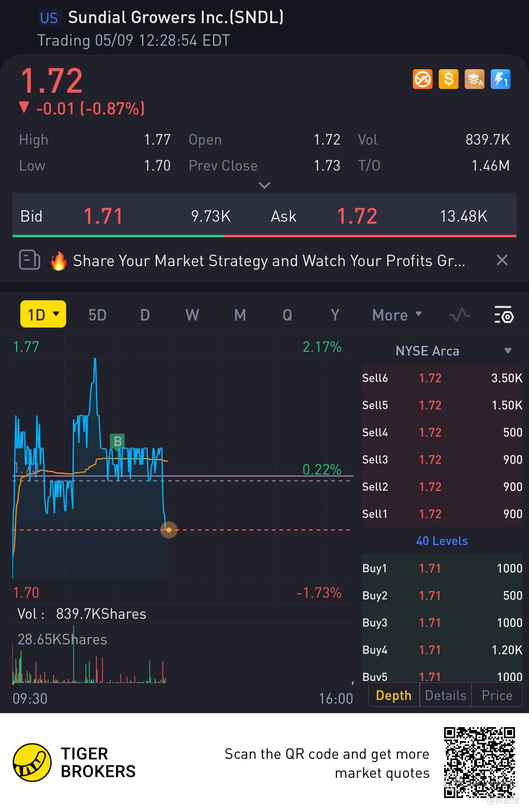Screen dimensions: 529x812
Task: Tap the Tiger Brokers logo
Action: pyautogui.click(x=74, y=763)
